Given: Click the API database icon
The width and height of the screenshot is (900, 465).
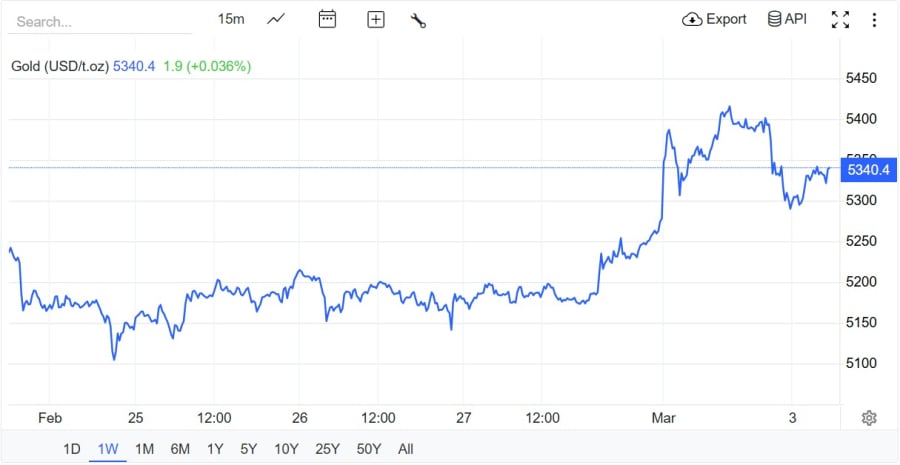Looking at the screenshot, I should [787, 19].
